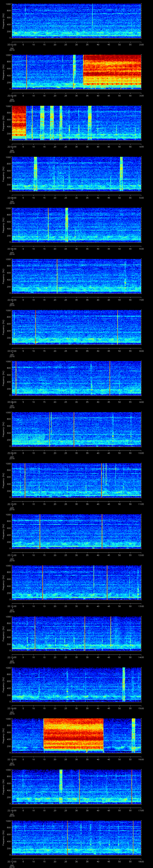Click the long red broadband noise block in the 22:02:00 spectrogram

[x=112, y=70]
